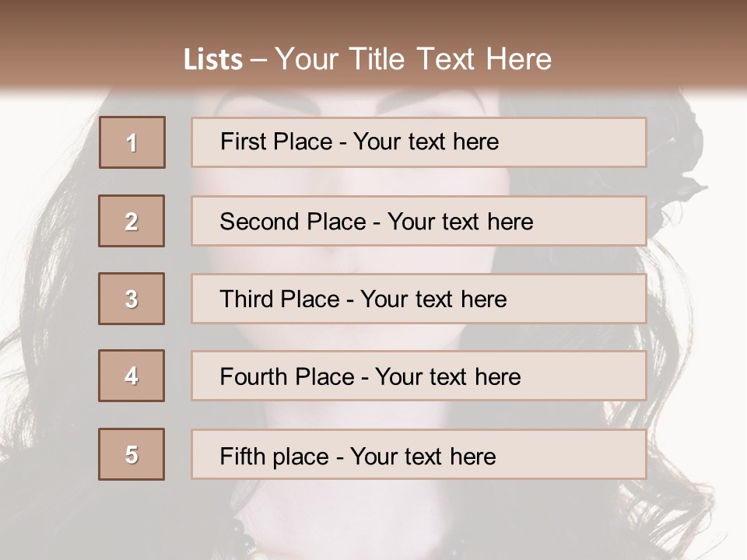Click the words Fourth Place in fourth item
Image resolution: width=747 pixels, height=560 pixels.
point(287,376)
